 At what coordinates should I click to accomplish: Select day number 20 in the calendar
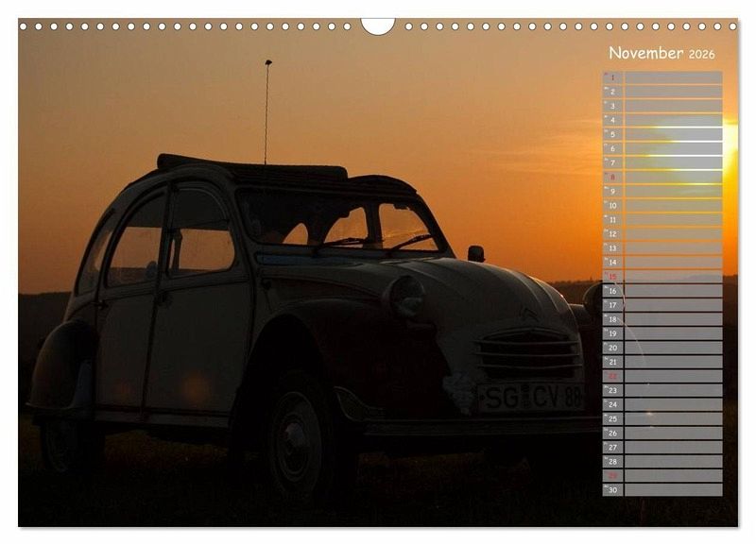612,348
